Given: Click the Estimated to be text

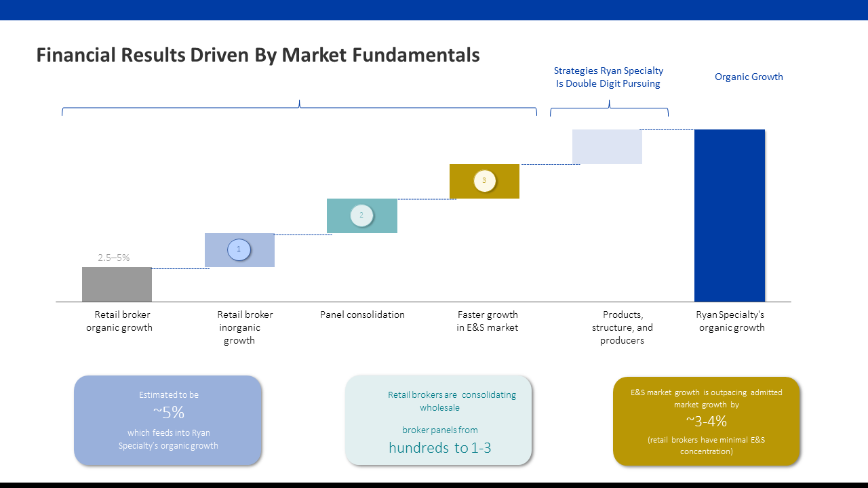Looking at the screenshot, I should pyautogui.click(x=169, y=394).
